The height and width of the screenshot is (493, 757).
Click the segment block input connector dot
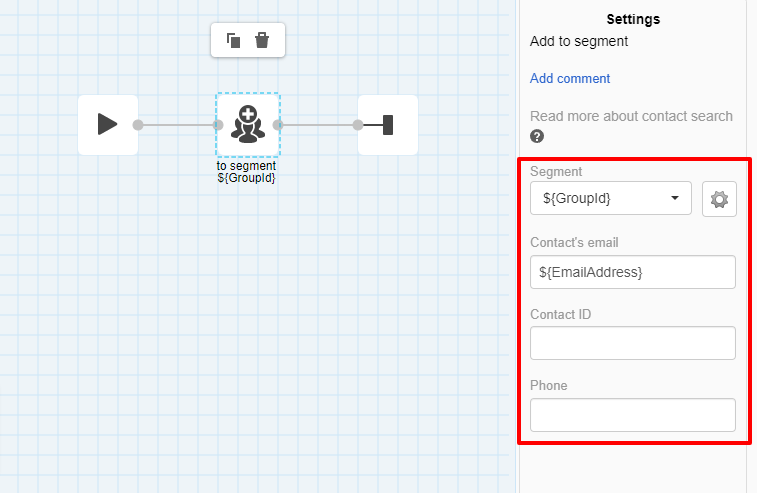click(x=218, y=125)
